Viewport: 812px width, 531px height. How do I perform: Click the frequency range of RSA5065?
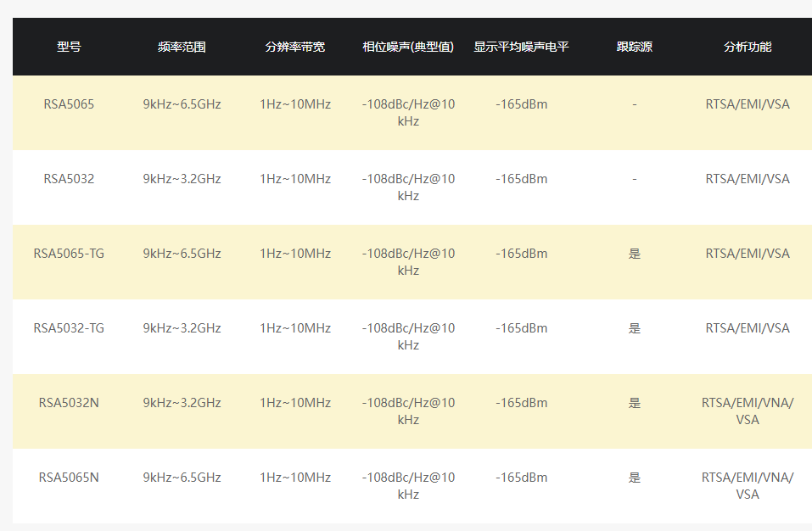point(182,104)
